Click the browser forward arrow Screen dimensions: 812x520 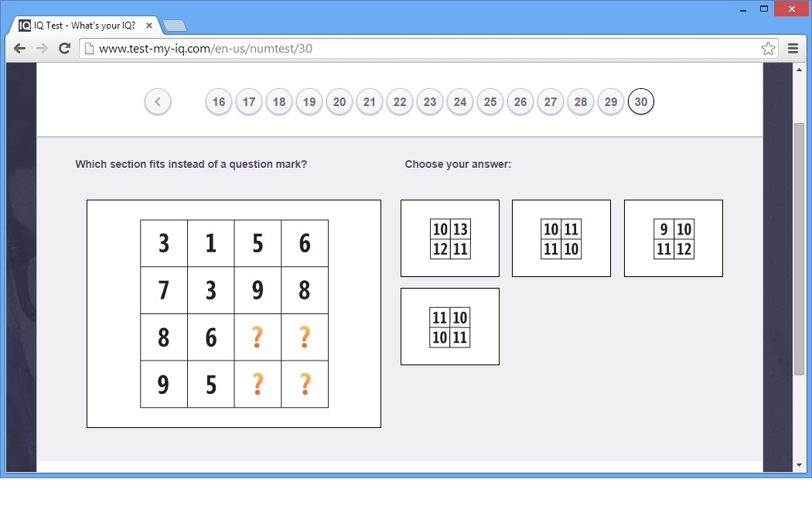tap(42, 49)
